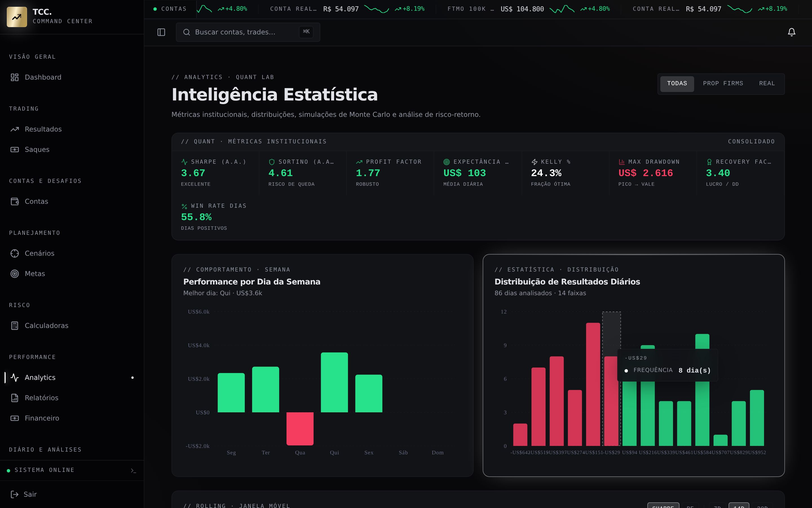Click the Contas wallet icon

(14, 202)
